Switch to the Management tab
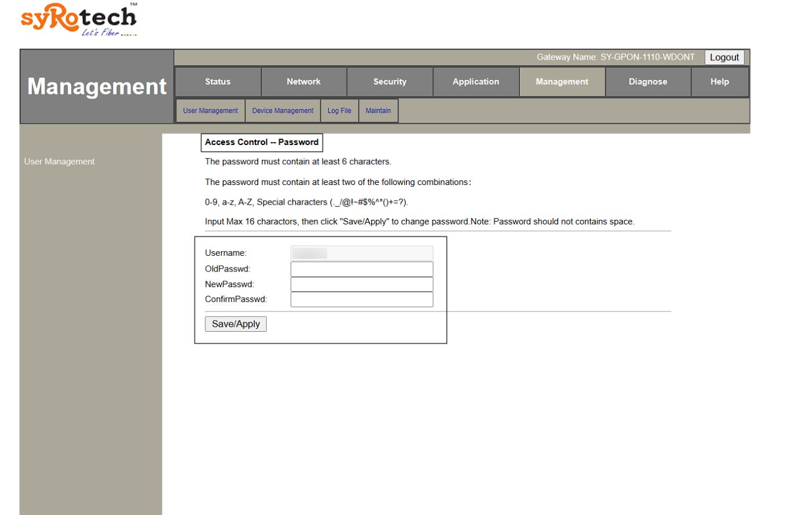Image resolution: width=812 pixels, height=515 pixels. [x=562, y=81]
